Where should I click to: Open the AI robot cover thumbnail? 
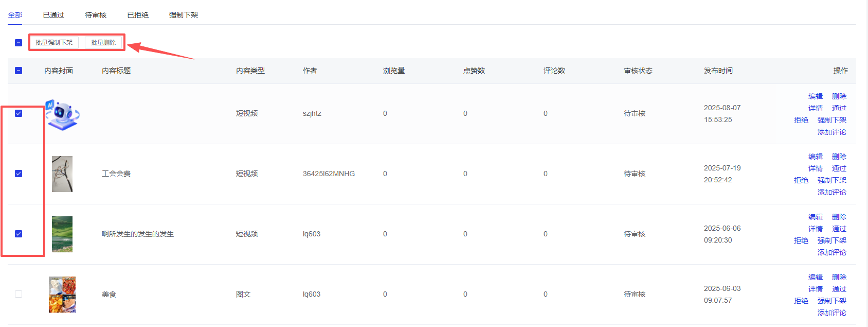pyautogui.click(x=62, y=114)
